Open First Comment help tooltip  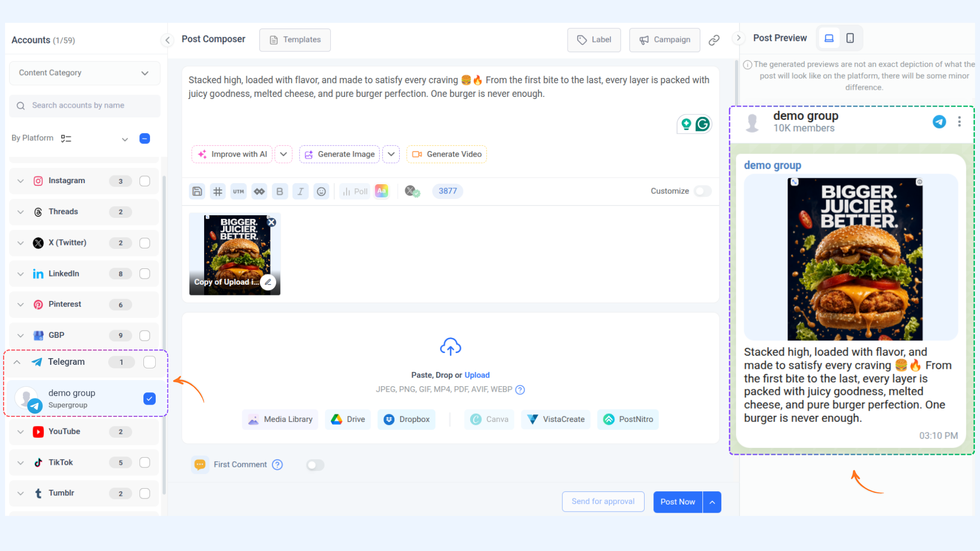277,465
